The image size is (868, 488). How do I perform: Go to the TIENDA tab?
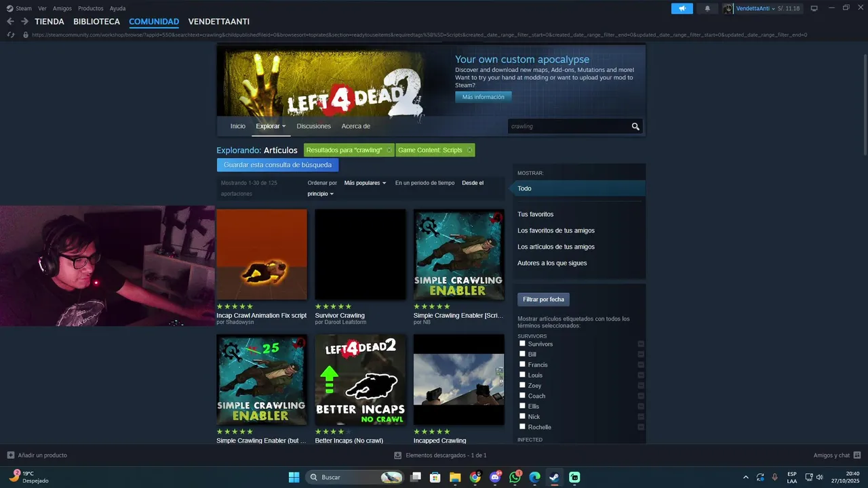click(50, 22)
